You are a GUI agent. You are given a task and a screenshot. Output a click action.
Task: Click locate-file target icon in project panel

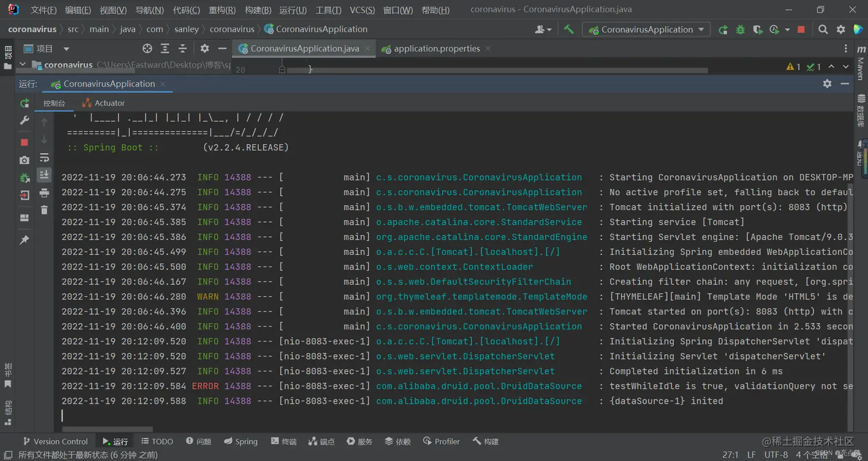148,49
